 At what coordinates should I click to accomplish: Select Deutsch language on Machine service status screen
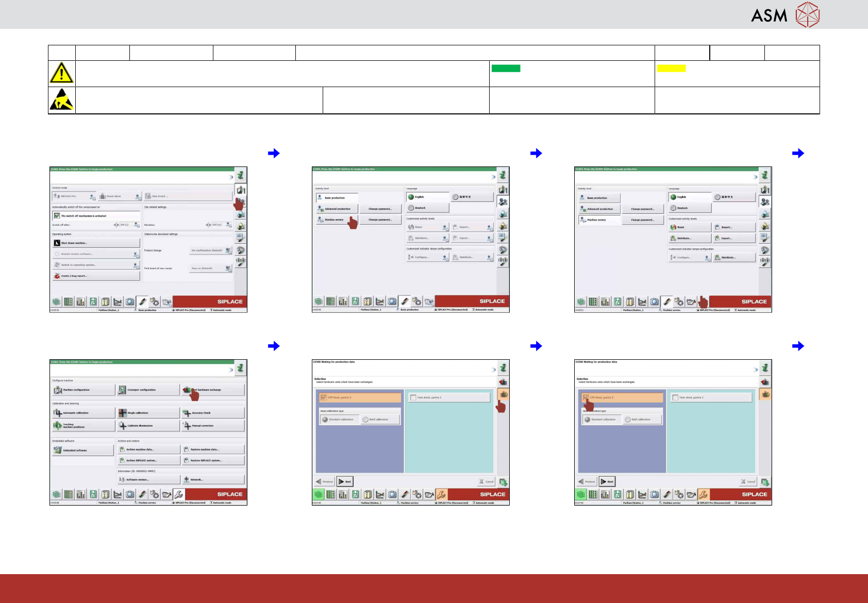690,208
